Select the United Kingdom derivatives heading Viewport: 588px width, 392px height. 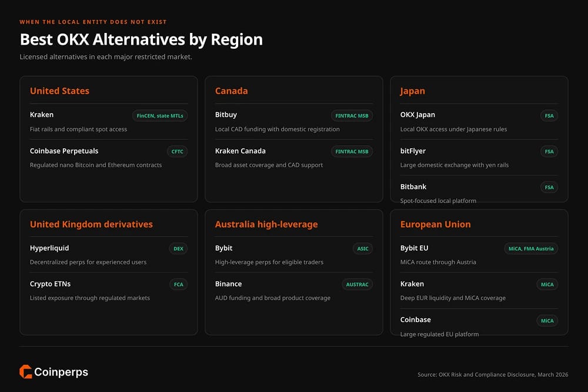(x=91, y=224)
